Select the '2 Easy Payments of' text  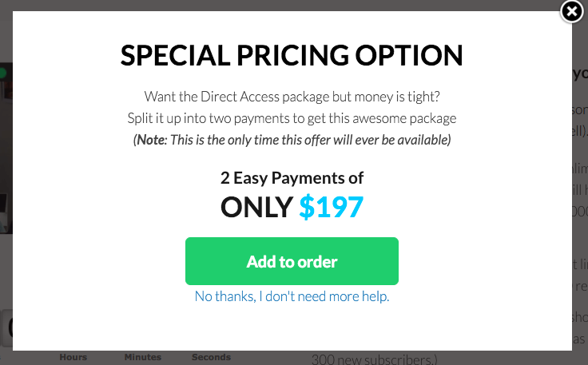292,178
